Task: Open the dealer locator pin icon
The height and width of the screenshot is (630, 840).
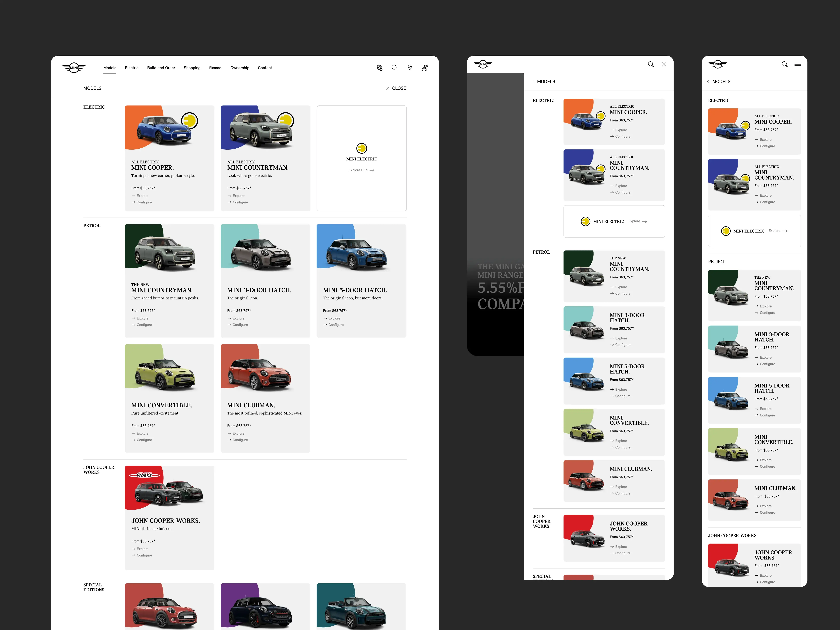Action: (x=410, y=68)
